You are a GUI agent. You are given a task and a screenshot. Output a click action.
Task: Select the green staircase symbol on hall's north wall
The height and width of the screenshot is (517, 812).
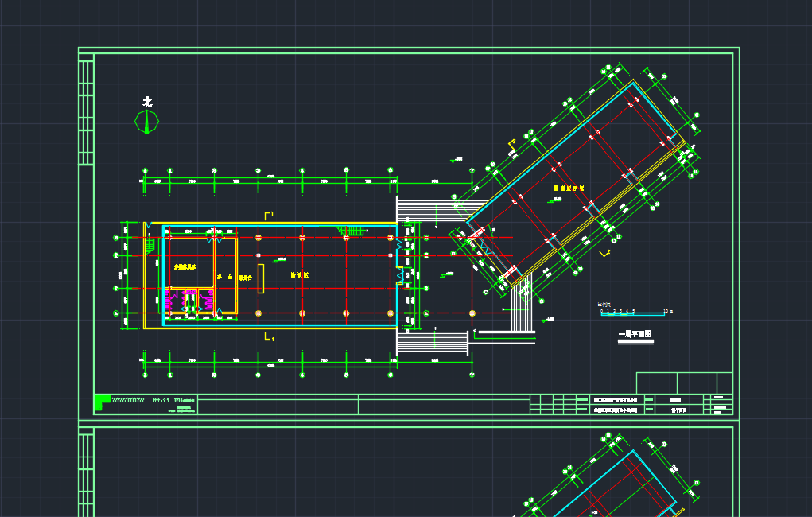[351, 231]
